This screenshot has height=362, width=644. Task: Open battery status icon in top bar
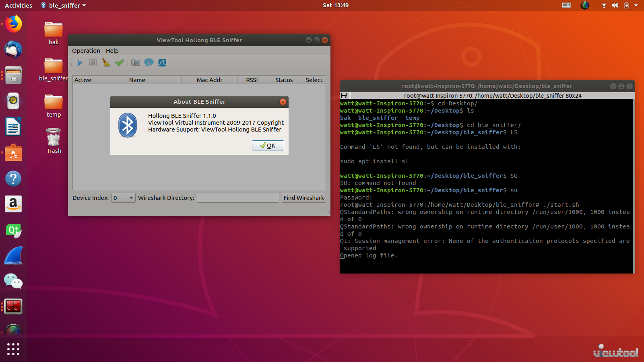(626, 5)
